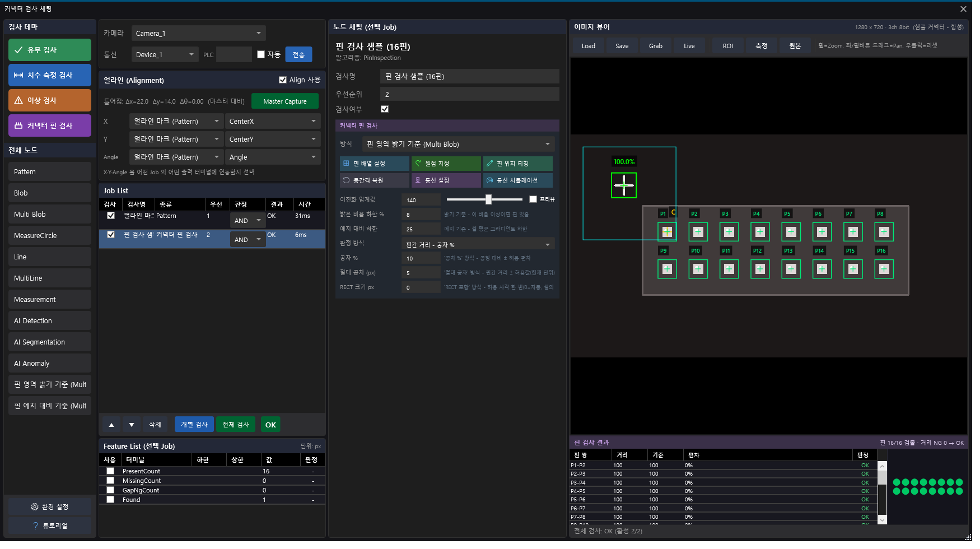The image size is (980, 549).
Task: Click the 등간격 복원 restore icon
Action: 346,180
